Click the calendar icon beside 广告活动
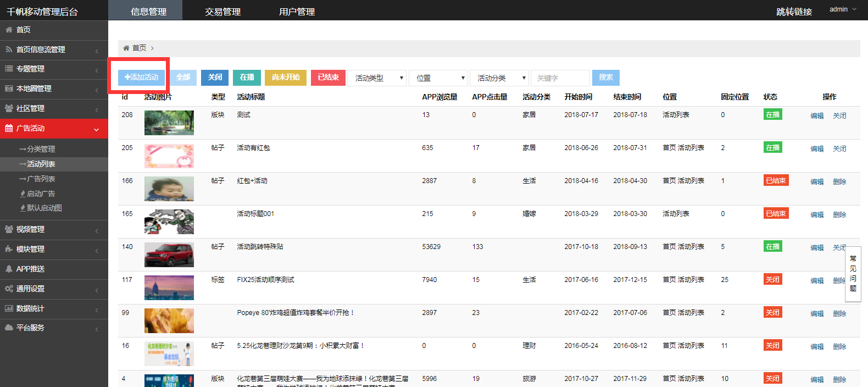This screenshot has width=868, height=387. point(9,128)
